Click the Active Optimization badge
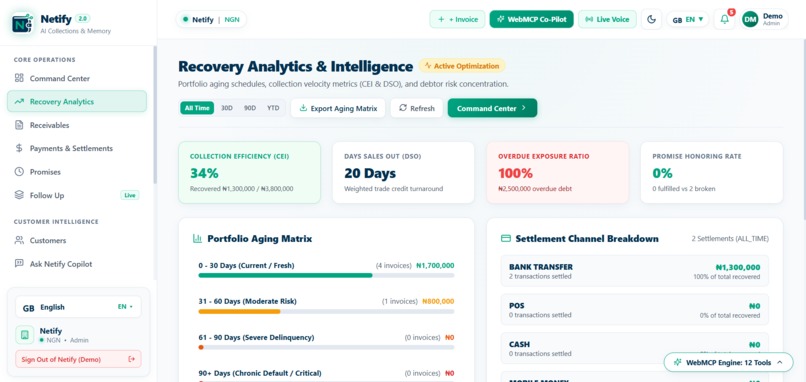The width and height of the screenshot is (806, 382). pyautogui.click(x=462, y=66)
